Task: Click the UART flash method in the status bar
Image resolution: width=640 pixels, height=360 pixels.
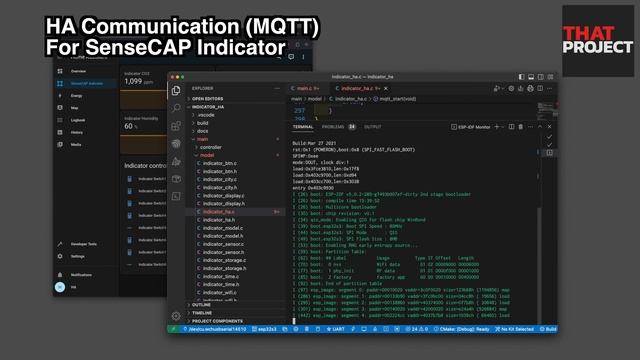Action: click(x=336, y=329)
